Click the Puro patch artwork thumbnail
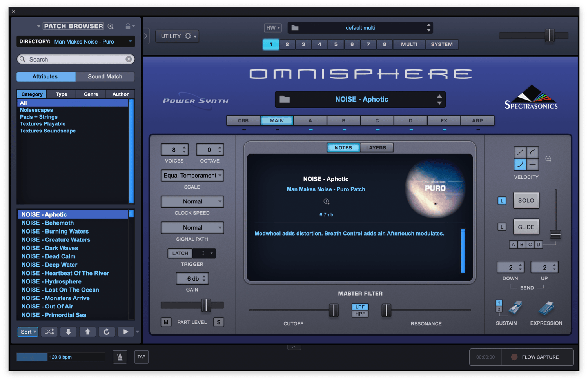Viewport: 588px width, 381px height. click(x=435, y=189)
